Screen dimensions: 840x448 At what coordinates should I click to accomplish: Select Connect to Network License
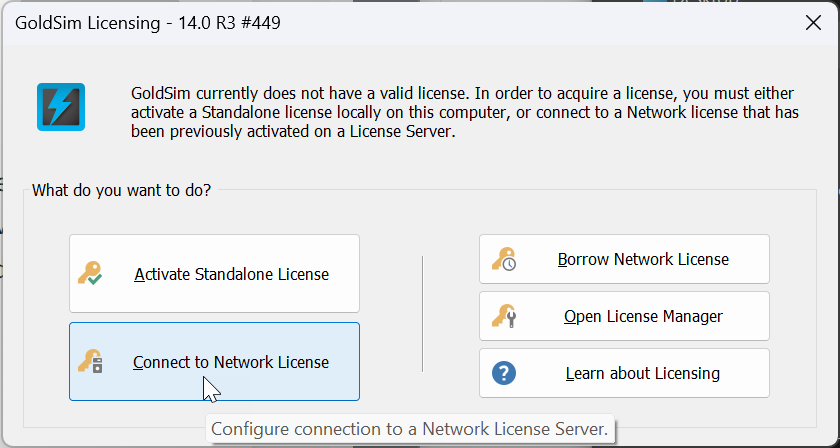pos(214,361)
